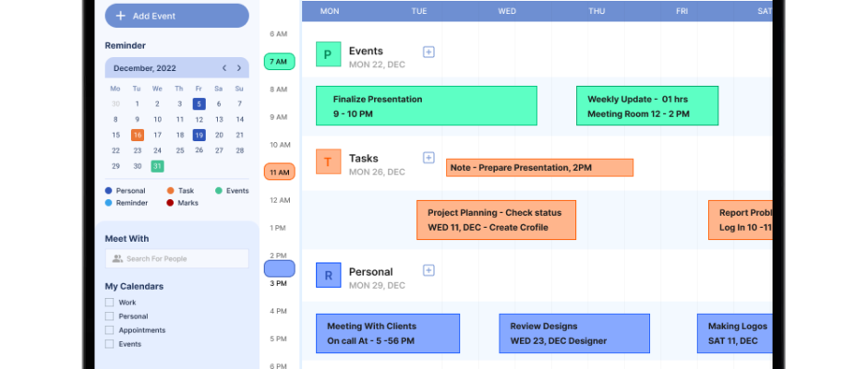The image size is (868, 369).
Task: Go to previous month in mini calendar
Action: 223,68
